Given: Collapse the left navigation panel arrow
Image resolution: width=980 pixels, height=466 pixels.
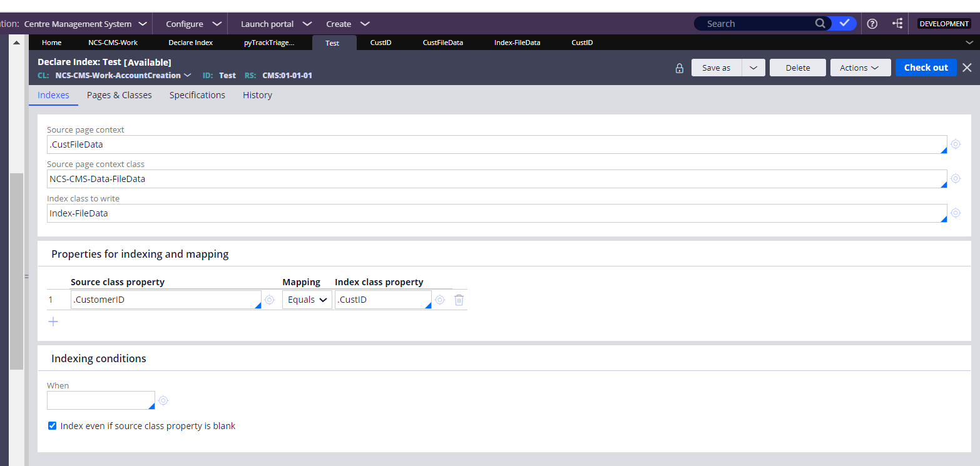Looking at the screenshot, I should [16, 43].
